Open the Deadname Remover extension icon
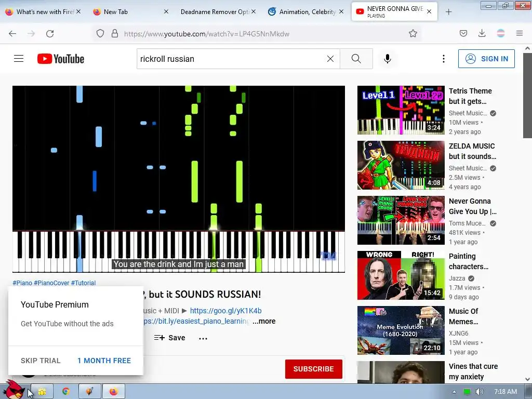532x399 pixels. [x=501, y=33]
